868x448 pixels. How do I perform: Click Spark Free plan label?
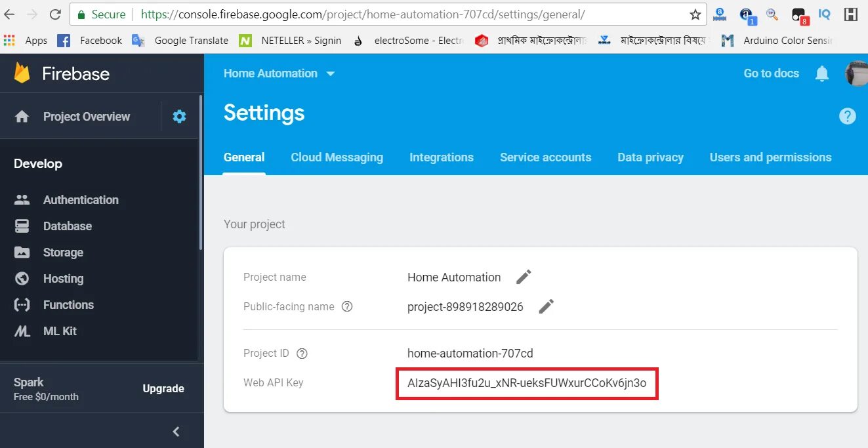coord(46,389)
